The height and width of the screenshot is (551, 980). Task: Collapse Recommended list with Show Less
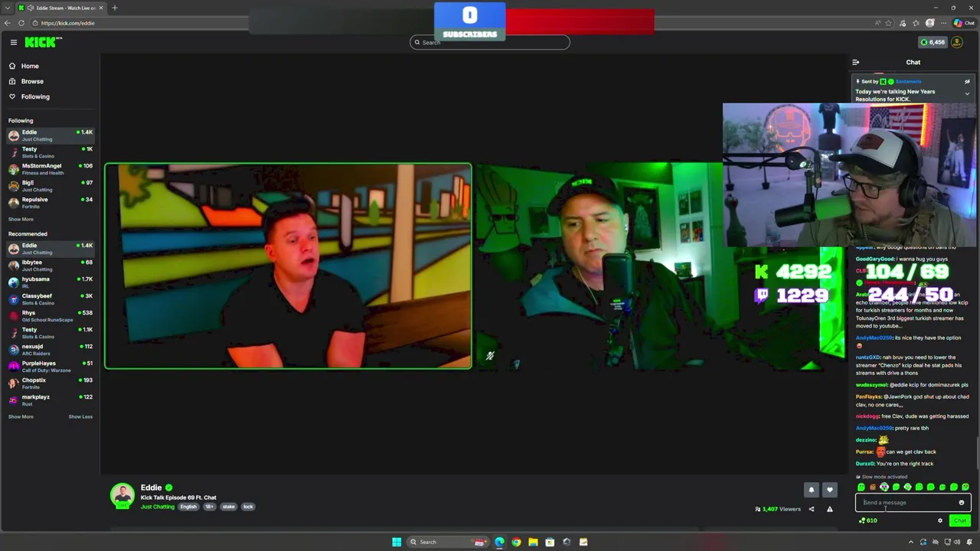80,416
